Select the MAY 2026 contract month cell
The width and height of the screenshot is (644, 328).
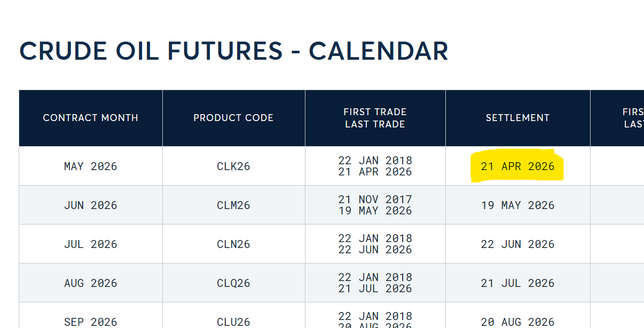[90, 166]
